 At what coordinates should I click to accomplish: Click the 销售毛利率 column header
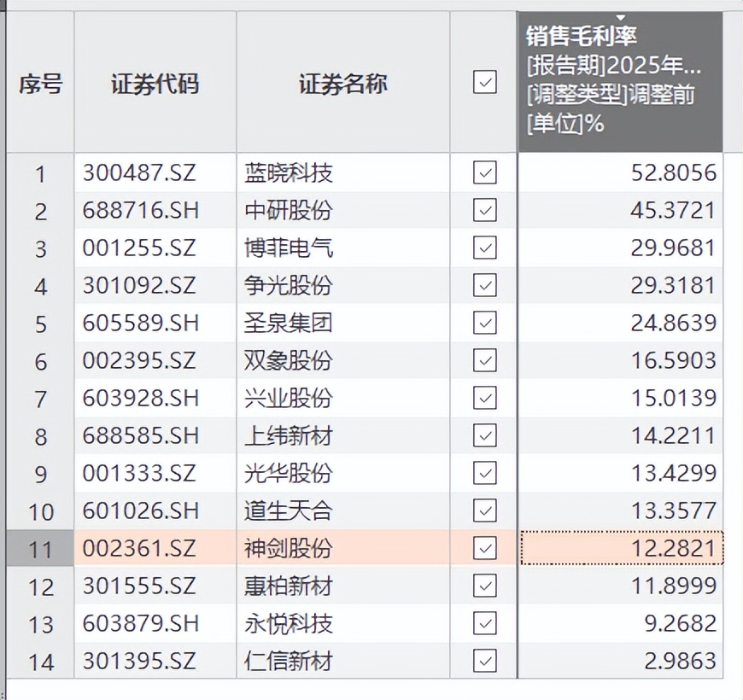click(620, 82)
